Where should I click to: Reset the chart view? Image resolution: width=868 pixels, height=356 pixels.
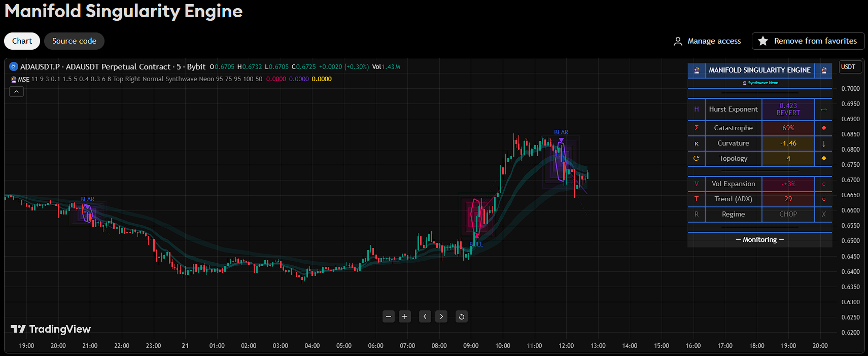[461, 316]
